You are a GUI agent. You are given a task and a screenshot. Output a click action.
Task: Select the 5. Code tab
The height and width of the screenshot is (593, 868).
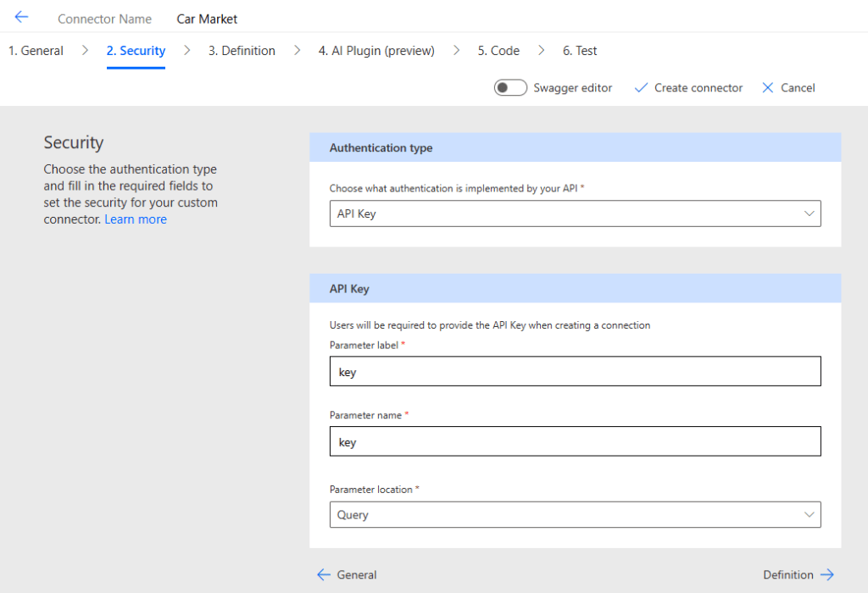point(498,51)
